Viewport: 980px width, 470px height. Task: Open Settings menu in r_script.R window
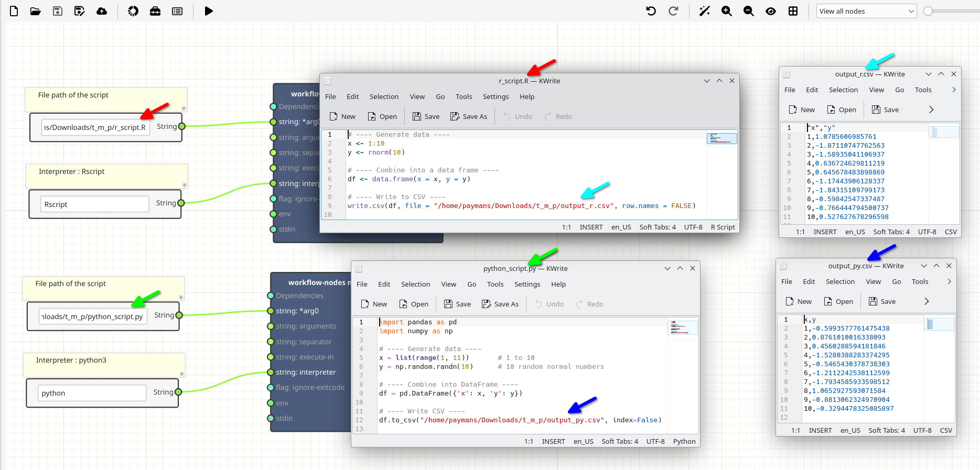496,96
